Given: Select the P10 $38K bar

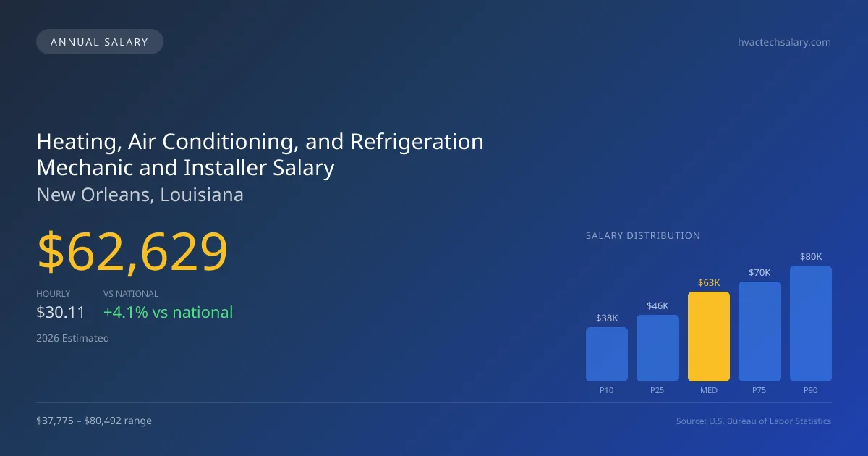Looking at the screenshot, I should pyautogui.click(x=607, y=354).
